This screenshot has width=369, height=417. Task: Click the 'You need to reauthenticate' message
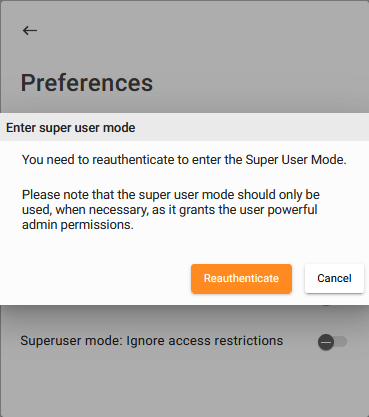coord(184,160)
